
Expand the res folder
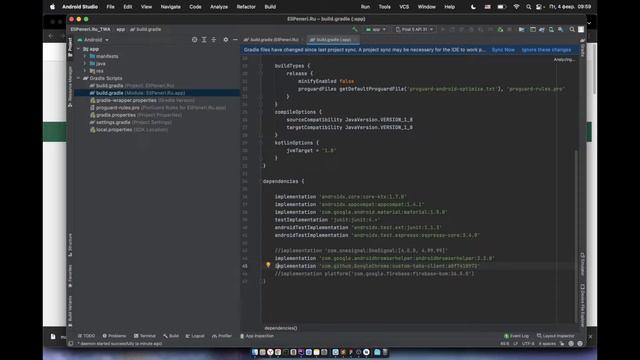tap(85, 71)
